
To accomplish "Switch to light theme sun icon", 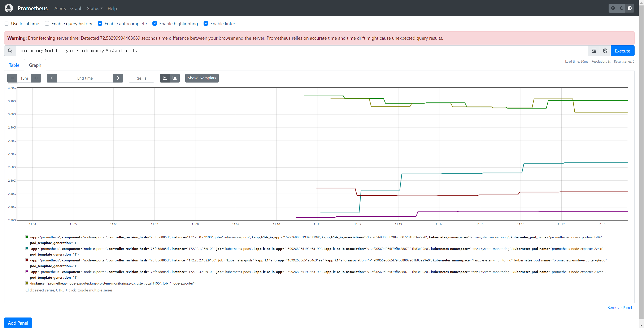I will [613, 8].
